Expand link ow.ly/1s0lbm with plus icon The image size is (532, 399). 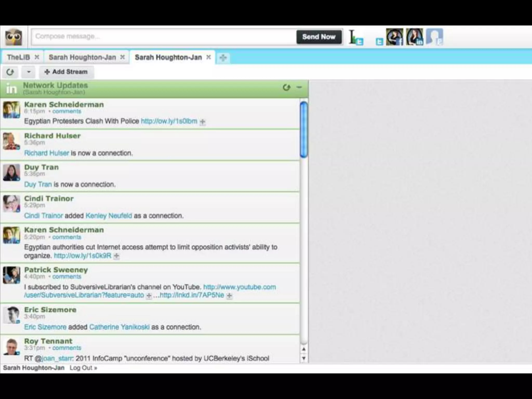(x=203, y=122)
